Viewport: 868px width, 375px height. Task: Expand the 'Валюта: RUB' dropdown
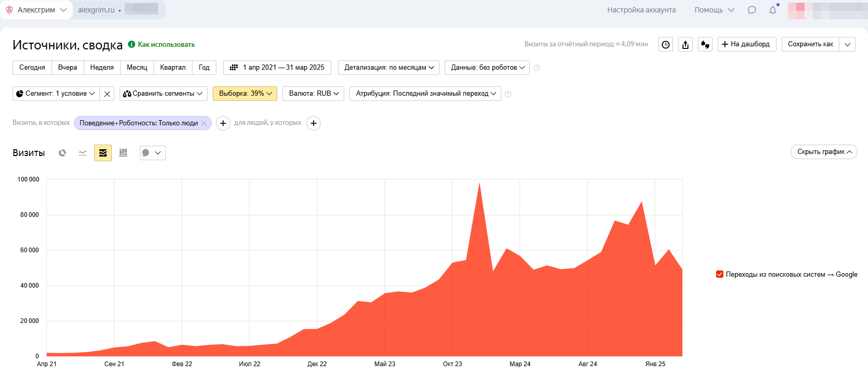click(x=314, y=94)
